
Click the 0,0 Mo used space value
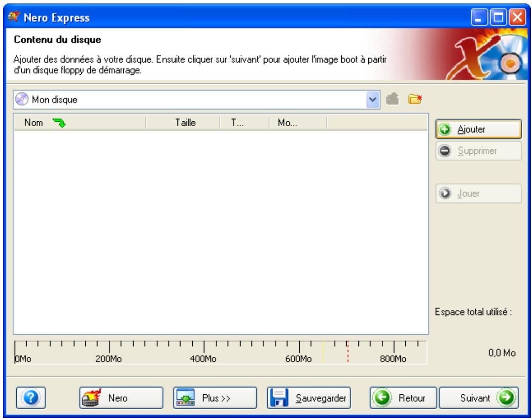pos(502,353)
